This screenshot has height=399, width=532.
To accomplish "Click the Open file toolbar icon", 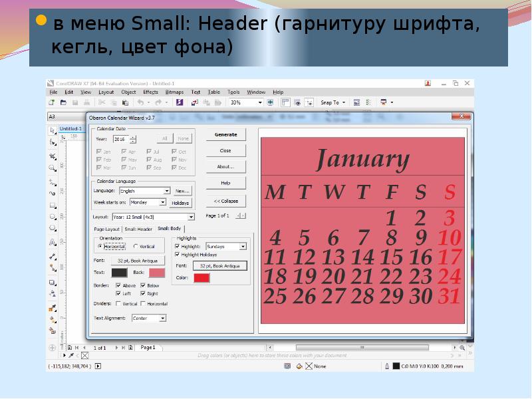I will 63,102.
